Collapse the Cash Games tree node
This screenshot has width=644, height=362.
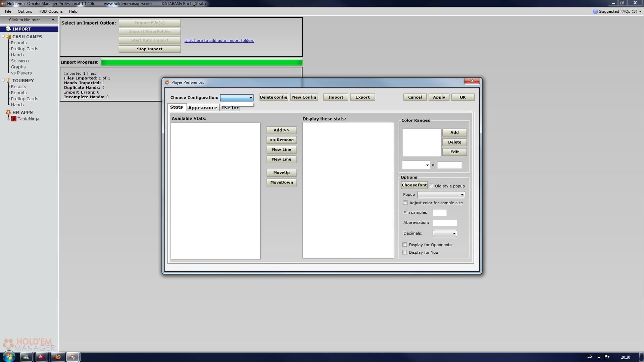(x=3, y=37)
